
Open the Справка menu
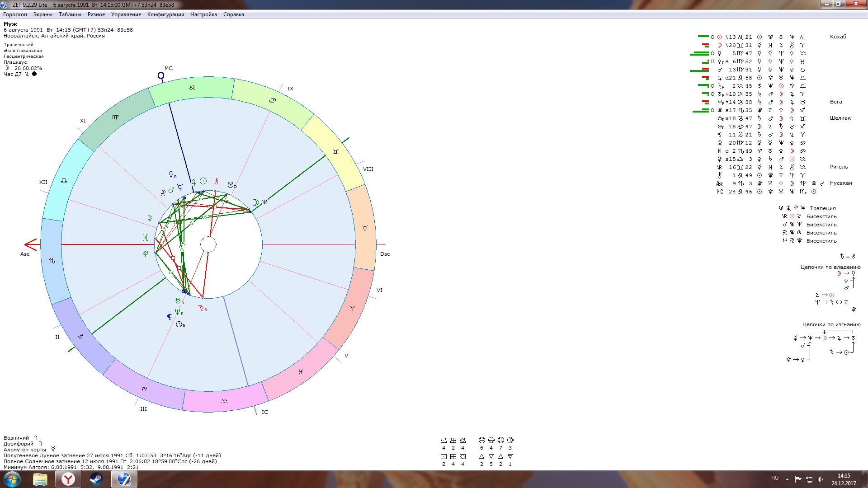(233, 14)
